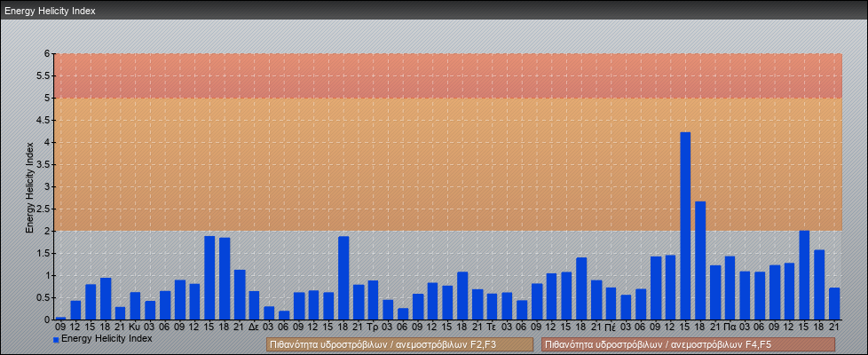The height and width of the screenshot is (355, 868).
Task: Click the Πα day label on x-axis
Action: pyautogui.click(x=730, y=327)
